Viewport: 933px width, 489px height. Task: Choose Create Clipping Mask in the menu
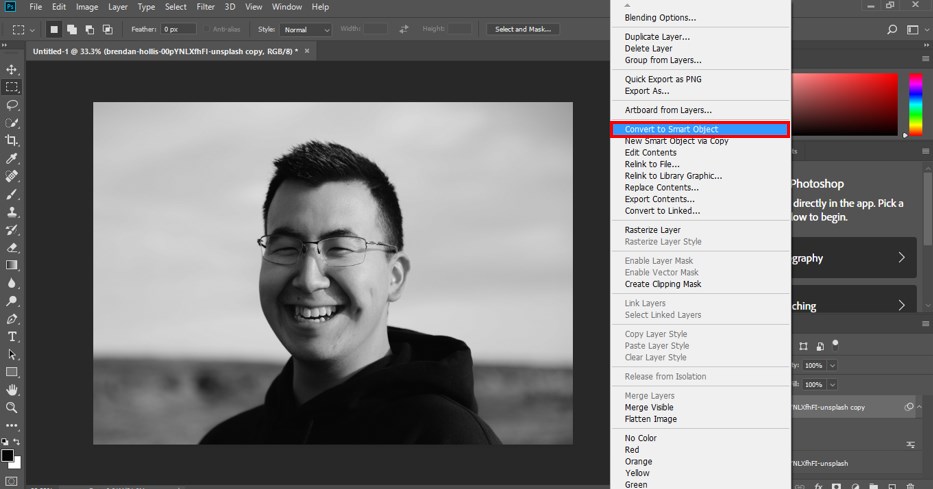pos(663,284)
